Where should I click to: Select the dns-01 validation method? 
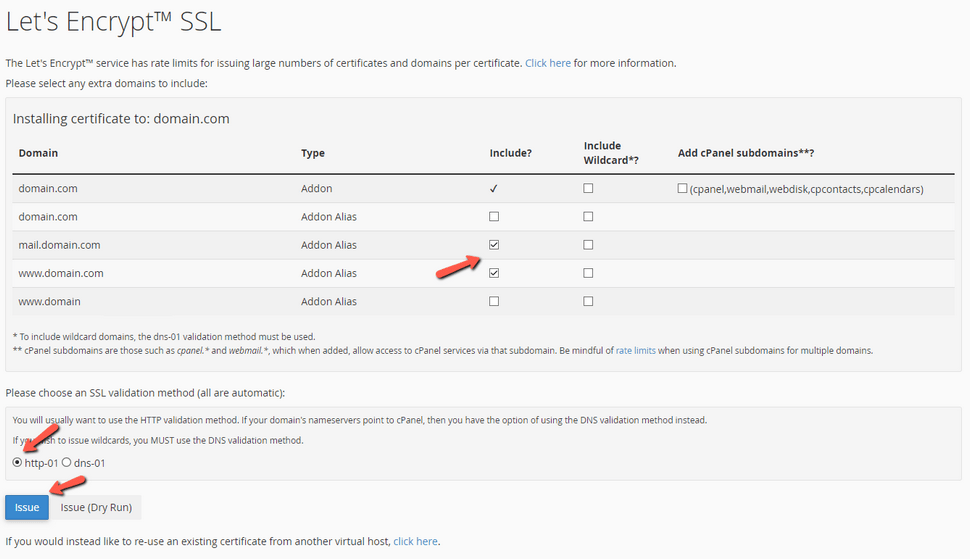[66, 462]
